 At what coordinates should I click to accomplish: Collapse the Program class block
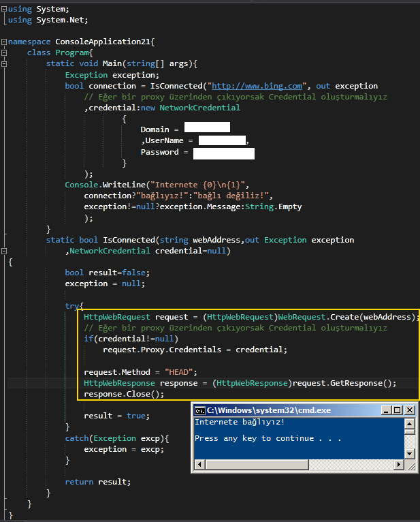pyautogui.click(x=4, y=53)
